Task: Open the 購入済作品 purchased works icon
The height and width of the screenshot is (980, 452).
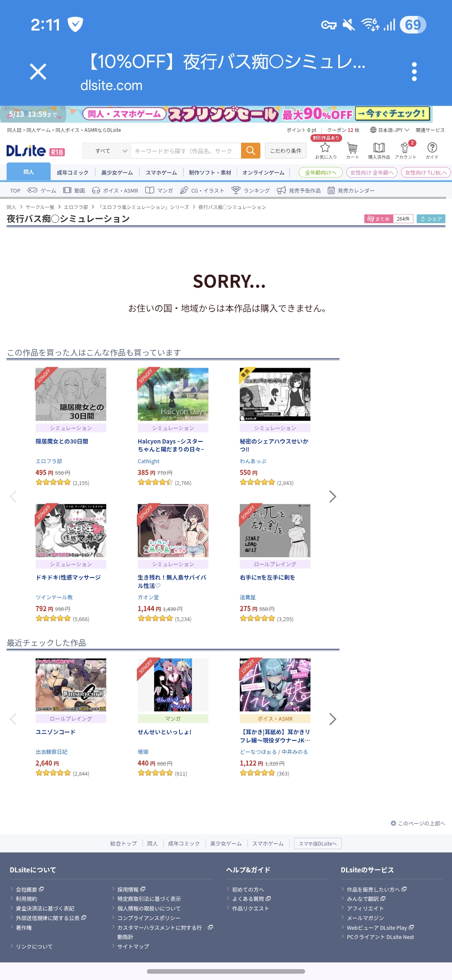Action: pyautogui.click(x=379, y=150)
